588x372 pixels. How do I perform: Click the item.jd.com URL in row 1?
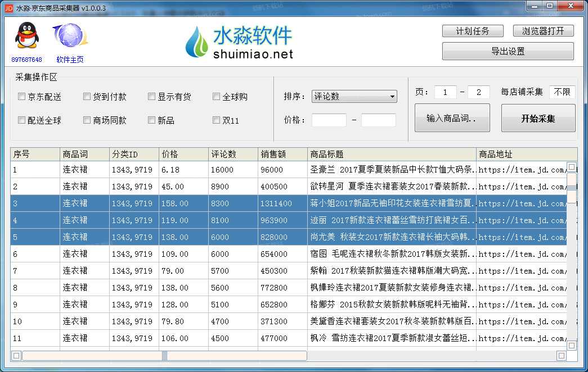point(522,170)
